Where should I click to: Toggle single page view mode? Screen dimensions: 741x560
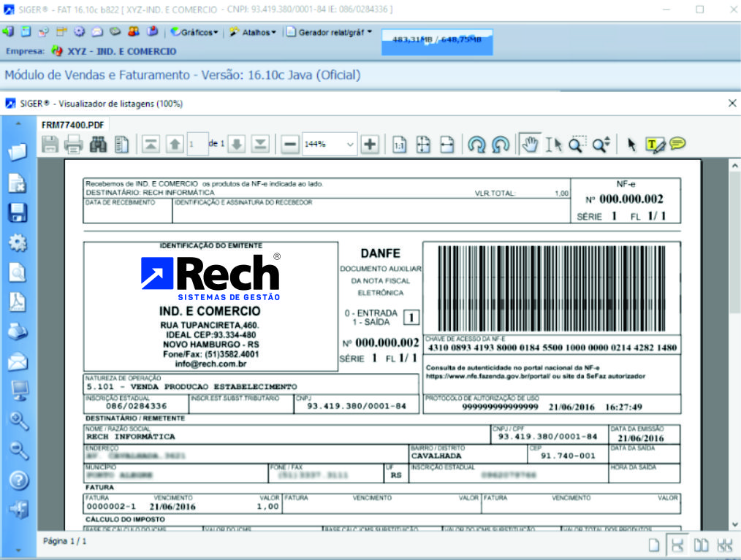[x=655, y=544]
